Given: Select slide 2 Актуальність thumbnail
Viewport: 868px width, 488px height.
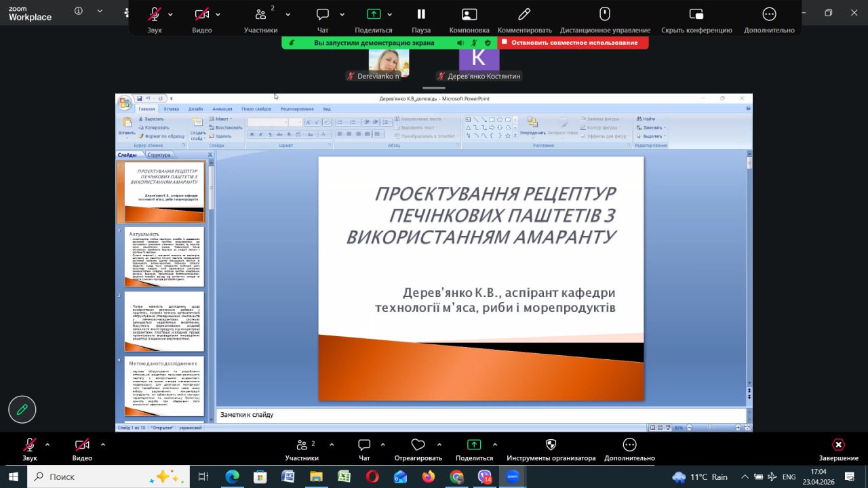Looking at the screenshot, I should (164, 257).
